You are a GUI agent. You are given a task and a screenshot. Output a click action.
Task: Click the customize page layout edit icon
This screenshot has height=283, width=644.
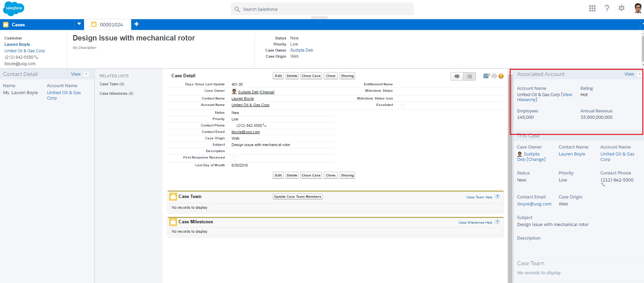(486, 76)
